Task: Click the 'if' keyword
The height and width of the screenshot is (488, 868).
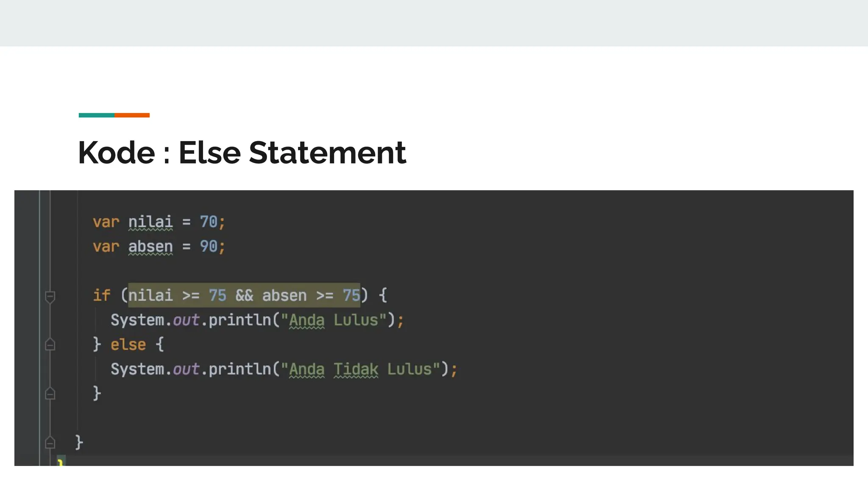Action: pyautogui.click(x=102, y=295)
